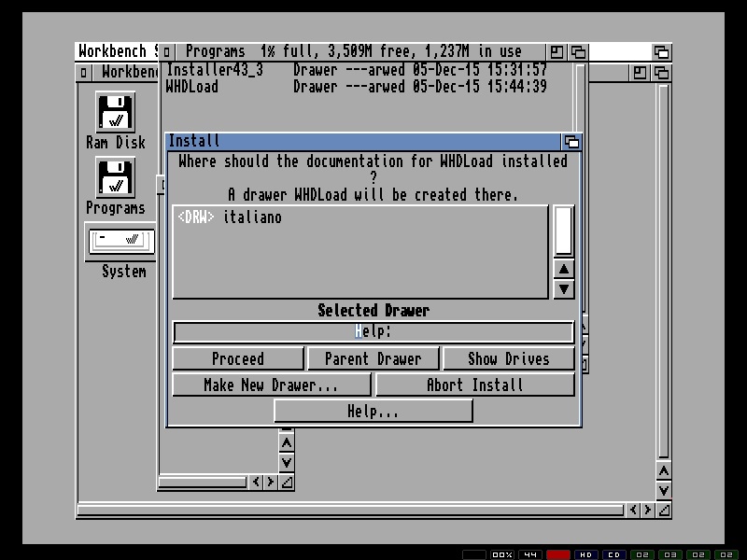Click emulator HD status indicator
747x560 pixels.
586,554
